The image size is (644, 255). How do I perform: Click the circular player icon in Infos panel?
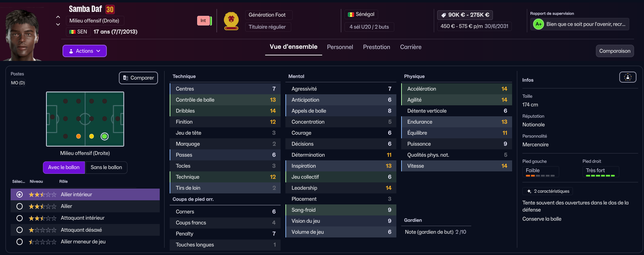628,77
